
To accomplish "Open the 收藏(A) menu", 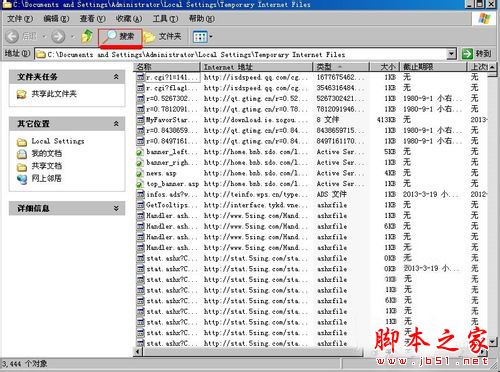I will point(129,19).
